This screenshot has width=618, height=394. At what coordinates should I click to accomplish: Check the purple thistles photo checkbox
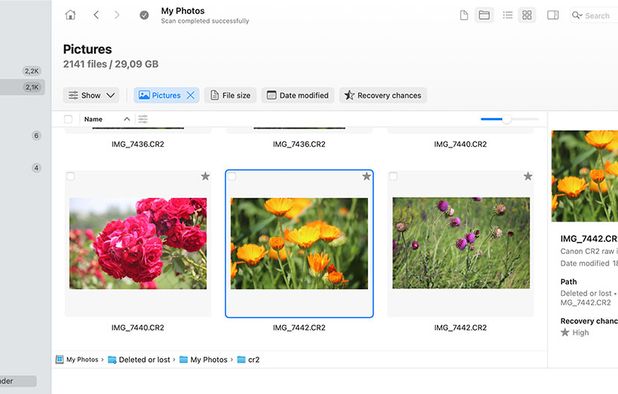[x=393, y=176]
